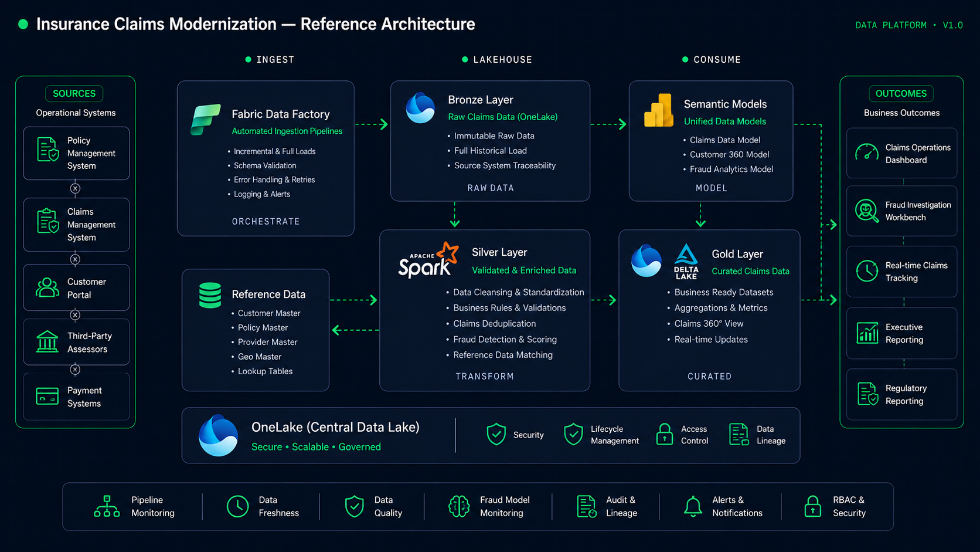
Task: Click the Reference Data database icon
Action: pyautogui.click(x=210, y=295)
